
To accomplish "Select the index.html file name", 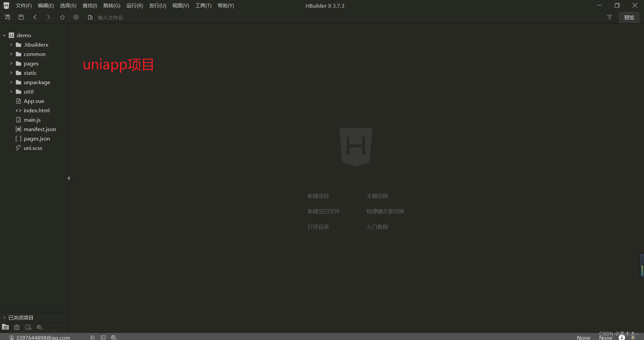I will (x=37, y=110).
